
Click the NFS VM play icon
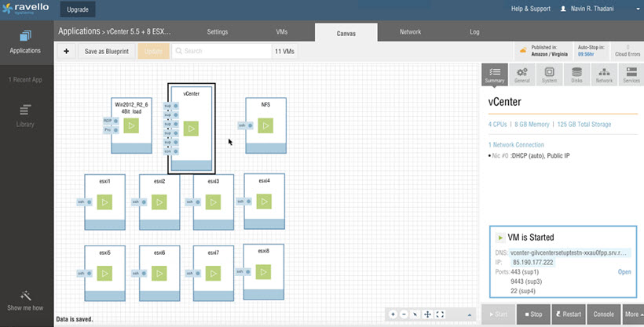(x=265, y=125)
